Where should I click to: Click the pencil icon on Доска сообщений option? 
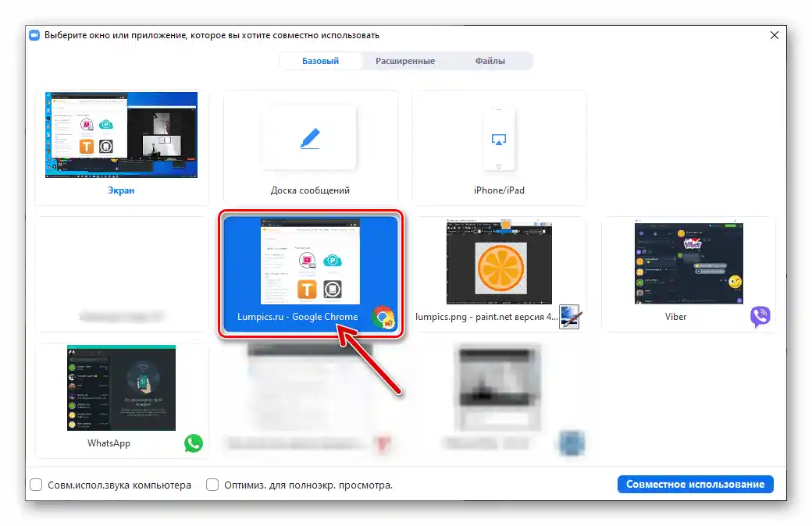click(x=310, y=137)
